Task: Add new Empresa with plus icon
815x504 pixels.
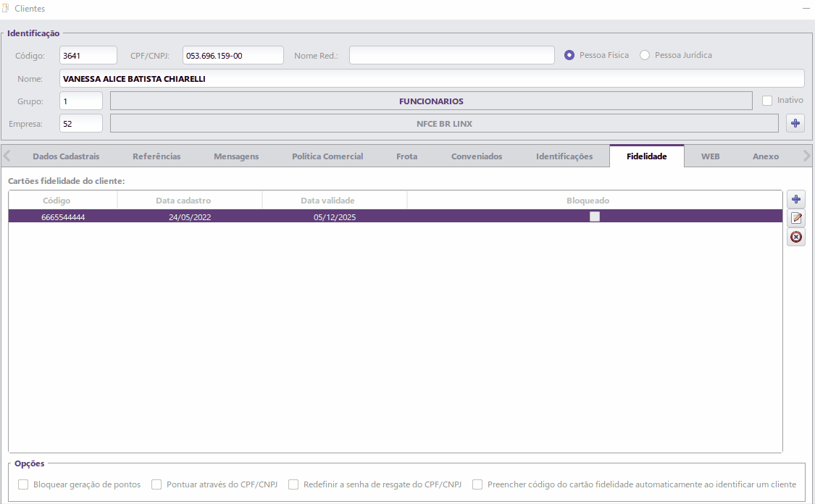Action: (795, 123)
